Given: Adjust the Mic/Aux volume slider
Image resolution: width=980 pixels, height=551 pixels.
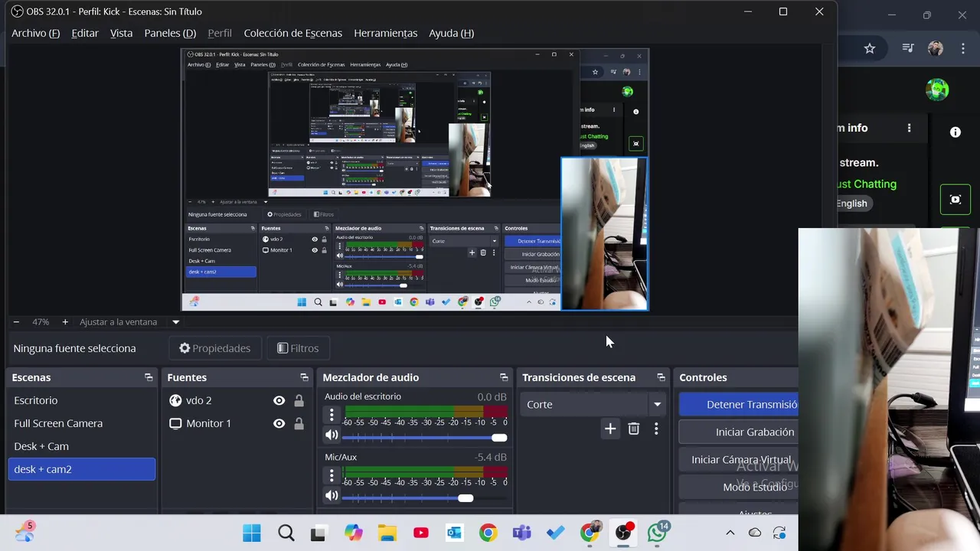Looking at the screenshot, I should click(425, 498).
